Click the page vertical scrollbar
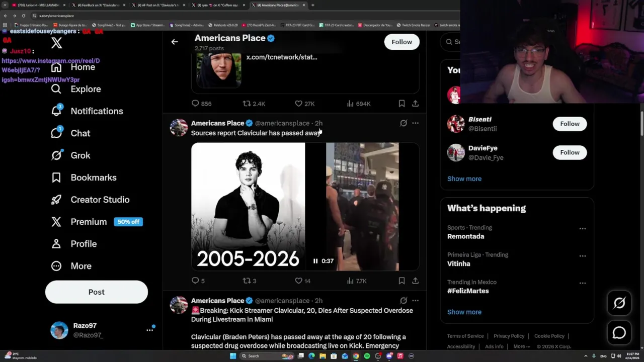644x362 pixels. [641, 123]
